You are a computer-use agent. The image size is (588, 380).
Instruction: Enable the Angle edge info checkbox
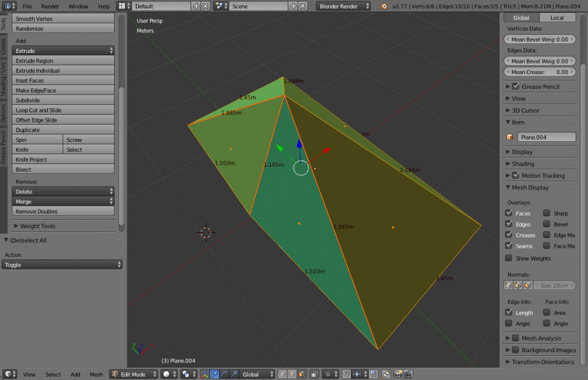point(509,324)
